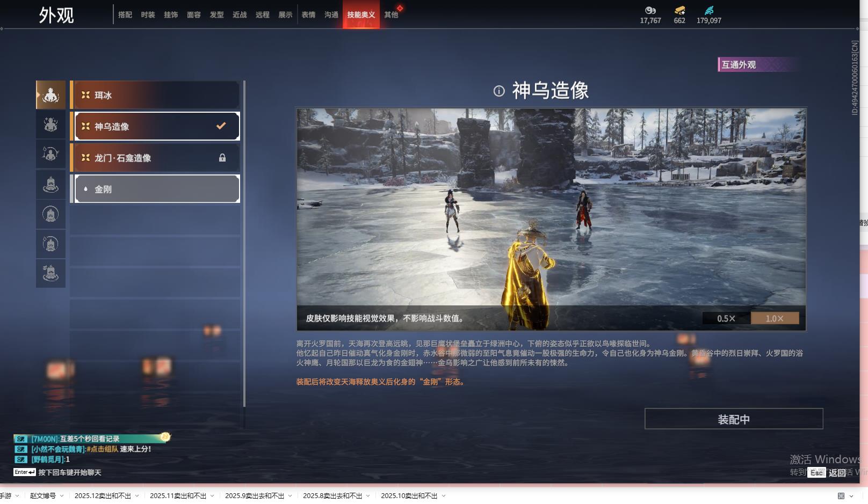Open the 挂饰 tab

171,14
